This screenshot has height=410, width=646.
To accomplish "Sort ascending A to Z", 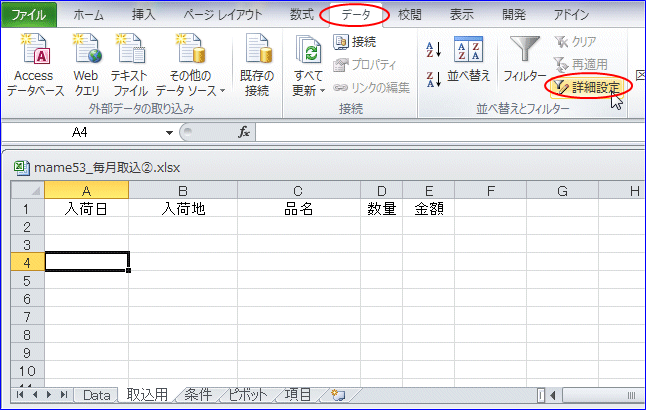I will tap(433, 50).
